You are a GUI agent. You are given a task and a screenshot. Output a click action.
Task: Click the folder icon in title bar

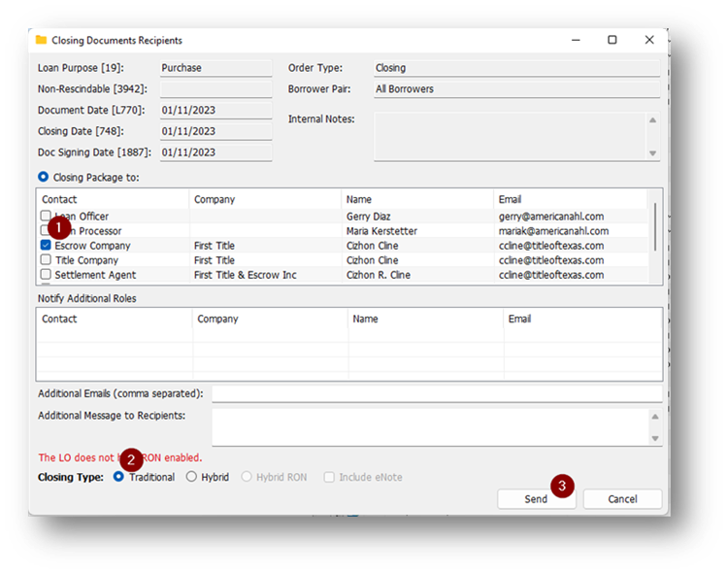[x=41, y=40]
